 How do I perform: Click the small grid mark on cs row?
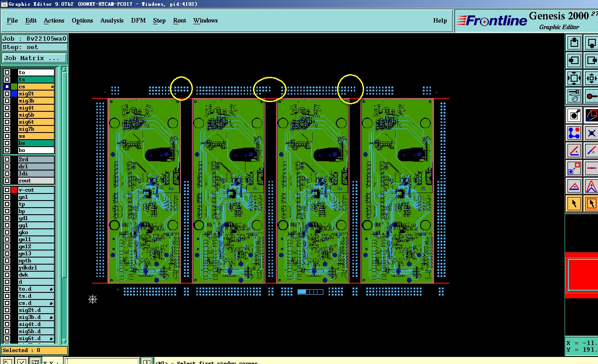coord(52,87)
